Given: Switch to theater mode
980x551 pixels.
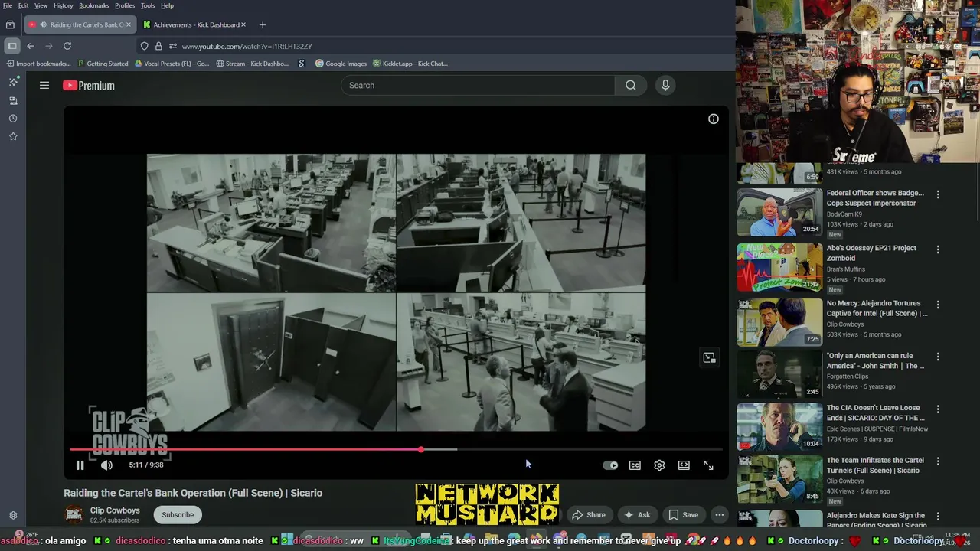Looking at the screenshot, I should (684, 465).
